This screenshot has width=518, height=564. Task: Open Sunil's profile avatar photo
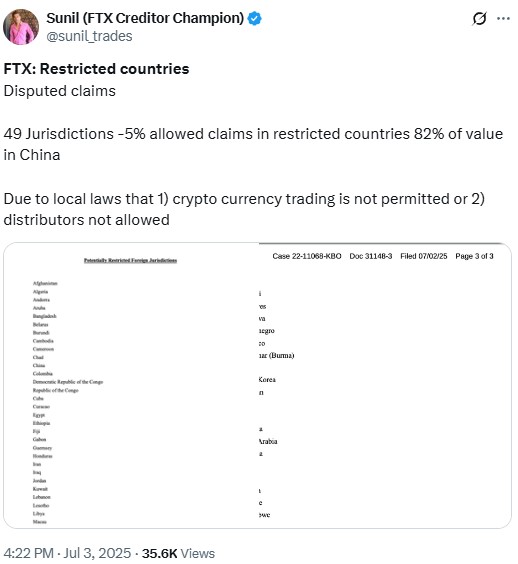pyautogui.click(x=21, y=27)
